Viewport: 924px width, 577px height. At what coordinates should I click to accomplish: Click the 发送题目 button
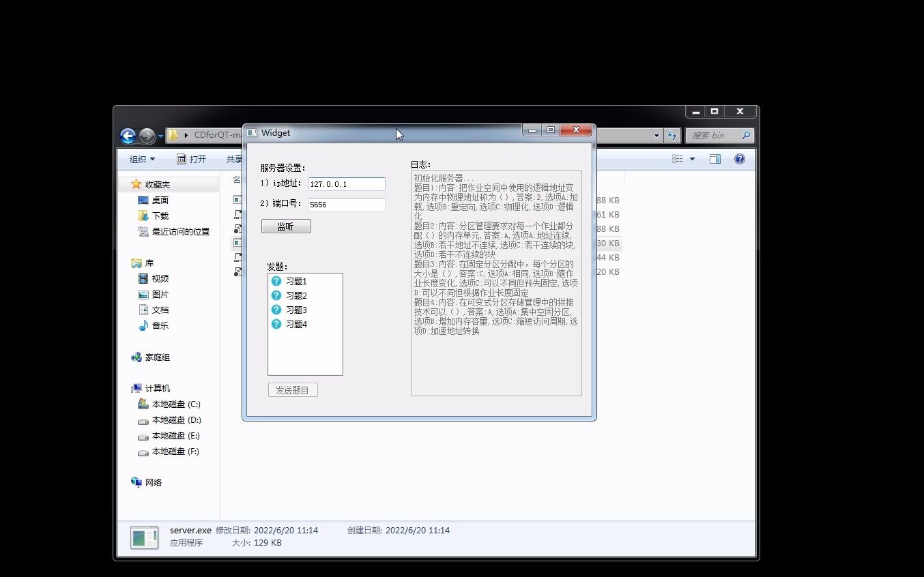click(293, 389)
